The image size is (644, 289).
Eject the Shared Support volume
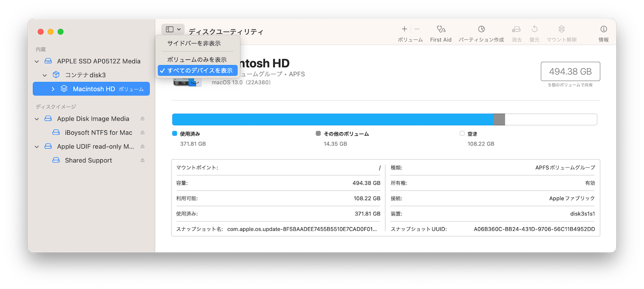[142, 160]
